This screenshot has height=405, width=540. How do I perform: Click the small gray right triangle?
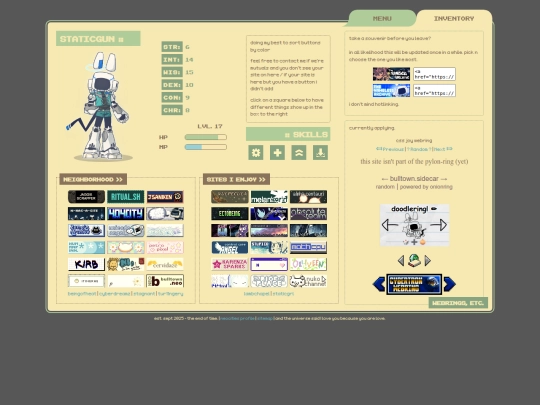[x=427, y=261]
